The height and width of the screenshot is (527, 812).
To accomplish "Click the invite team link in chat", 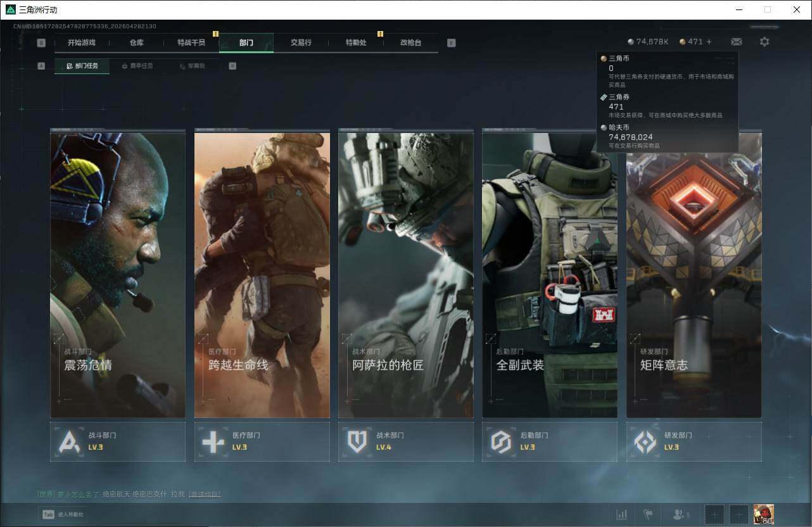I will pyautogui.click(x=205, y=494).
